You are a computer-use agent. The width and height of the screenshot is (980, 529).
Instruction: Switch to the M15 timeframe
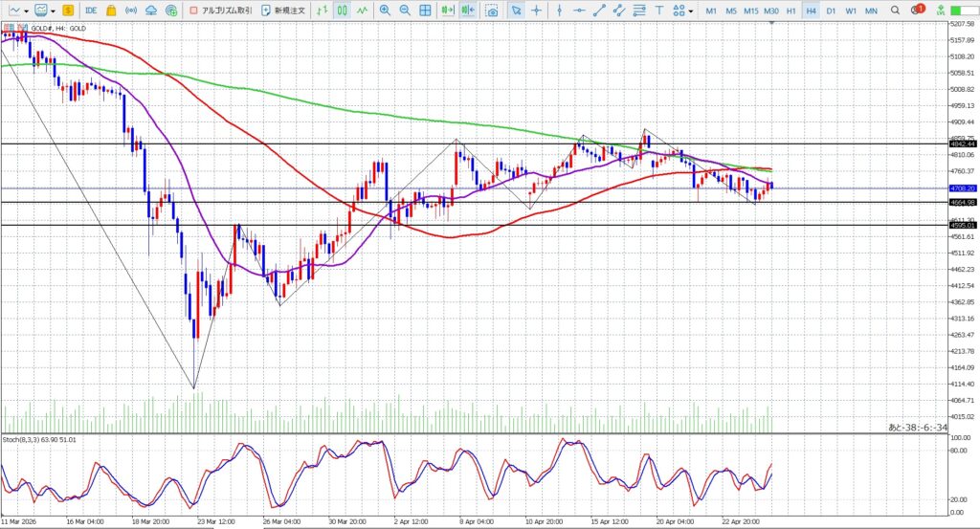tap(750, 11)
